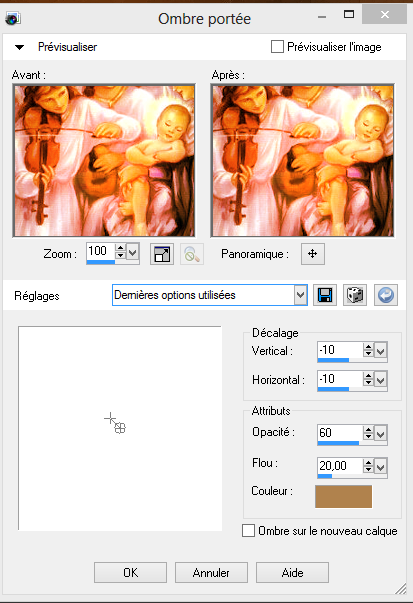Click the randomize parameters dice icon

(355, 295)
